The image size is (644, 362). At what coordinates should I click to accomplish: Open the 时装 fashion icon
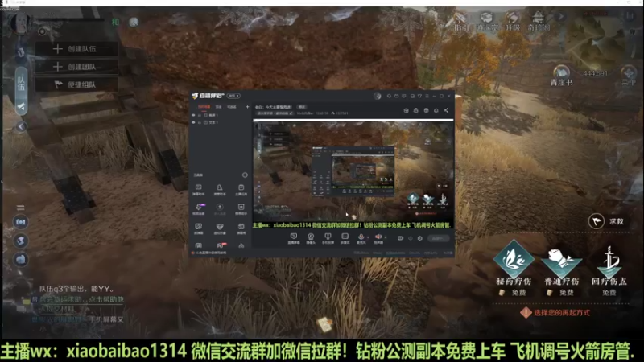(512, 22)
